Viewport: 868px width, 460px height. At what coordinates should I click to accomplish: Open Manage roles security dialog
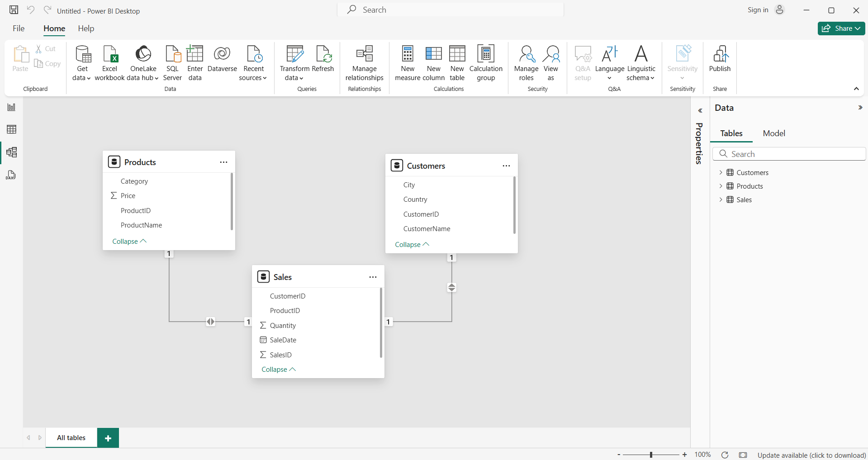tap(526, 63)
